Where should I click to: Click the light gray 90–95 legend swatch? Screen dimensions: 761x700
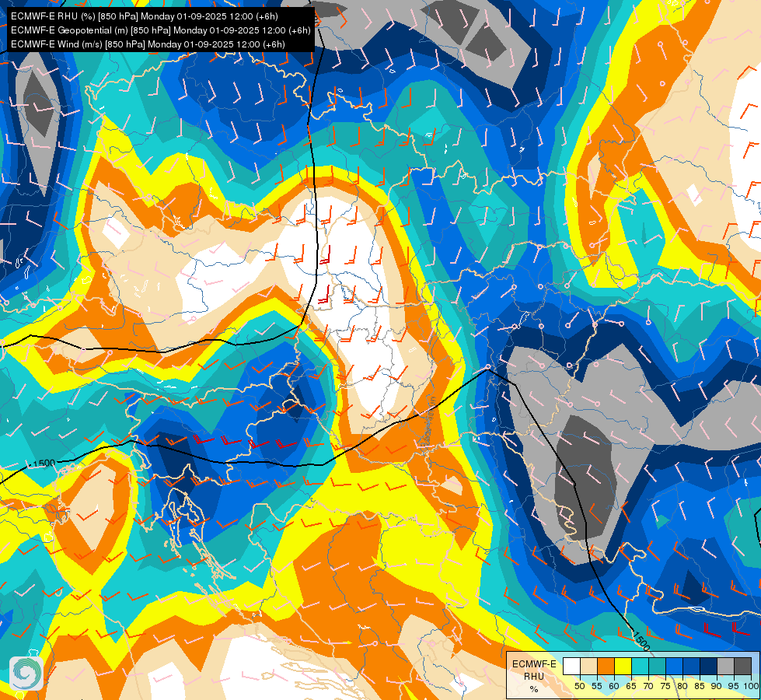pos(725,666)
